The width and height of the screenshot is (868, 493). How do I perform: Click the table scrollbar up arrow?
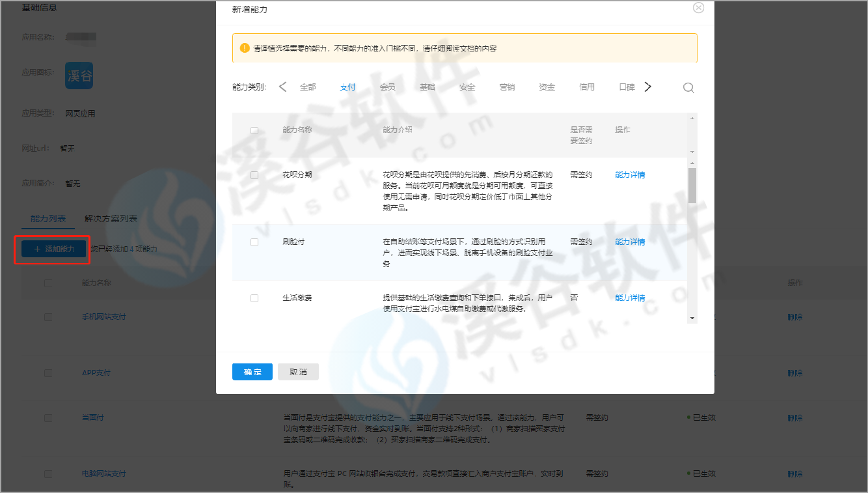click(x=692, y=118)
